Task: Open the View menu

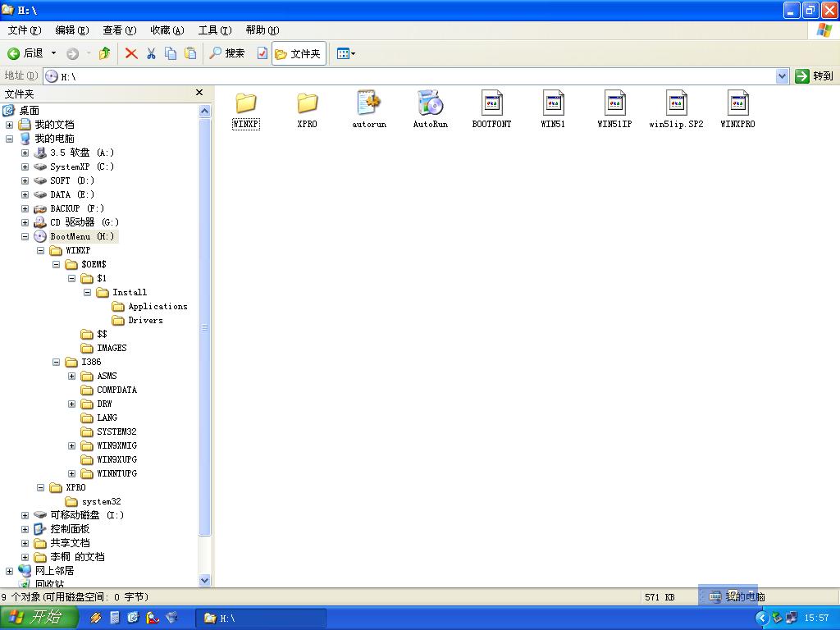Action: coord(120,30)
